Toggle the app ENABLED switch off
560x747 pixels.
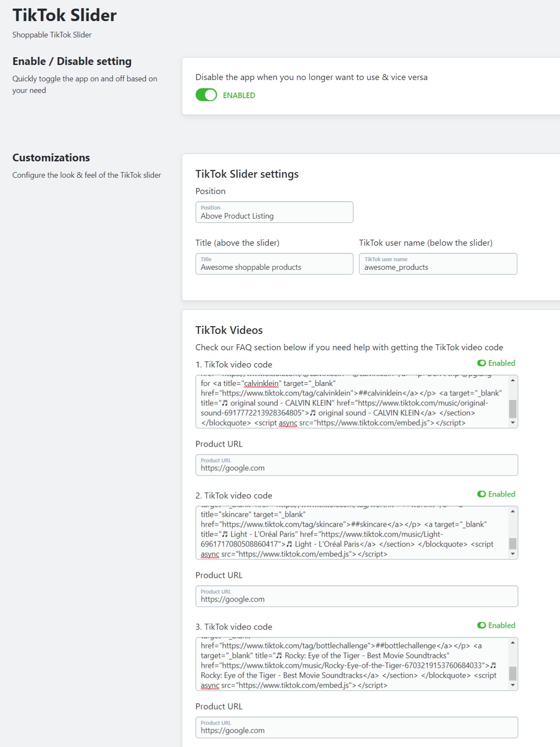click(x=206, y=95)
